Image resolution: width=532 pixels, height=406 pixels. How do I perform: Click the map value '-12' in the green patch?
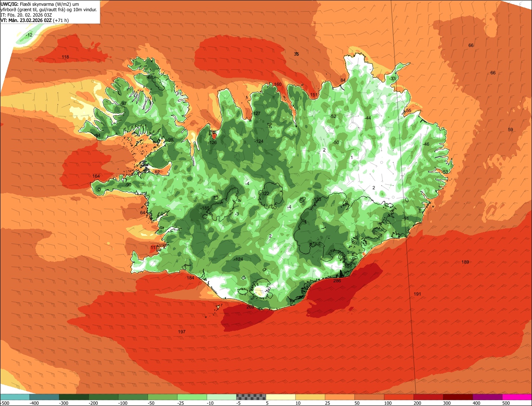click(x=29, y=35)
